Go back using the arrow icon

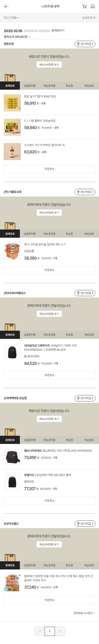pos(6,6)
